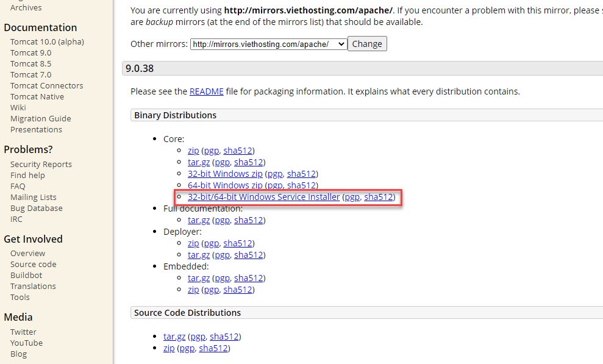Screen dimensions: 603x364
Task: Open pgp link for Core zip
Action: 212,151
